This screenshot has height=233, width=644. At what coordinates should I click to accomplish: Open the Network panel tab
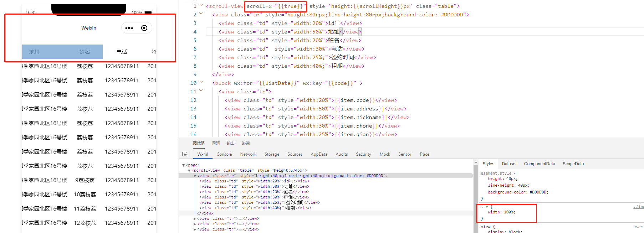pos(248,154)
